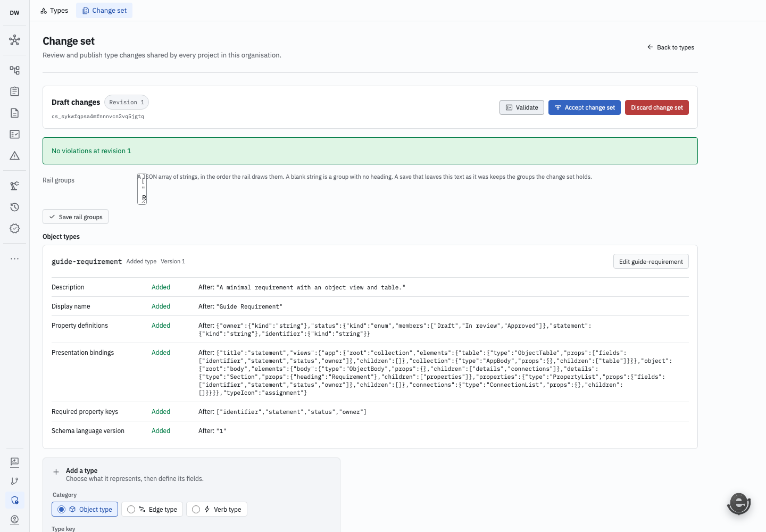Select the Verb type radio option

[x=217, y=509]
